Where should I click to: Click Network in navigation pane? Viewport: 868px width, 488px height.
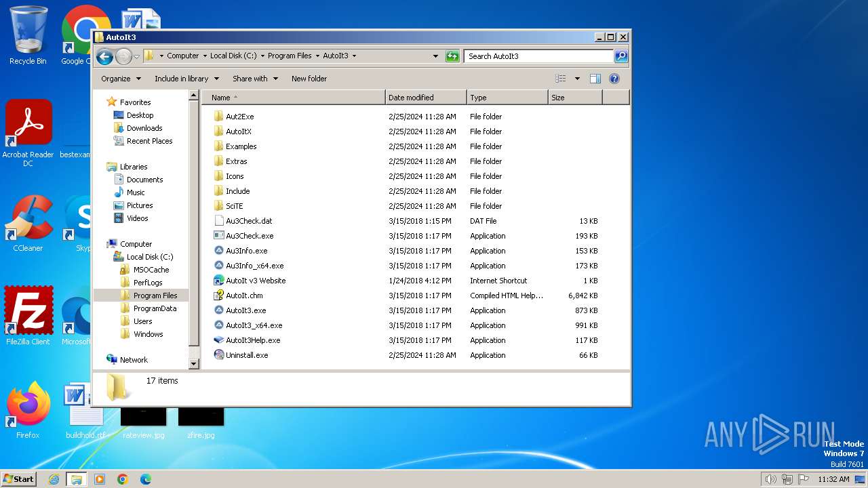[134, 360]
